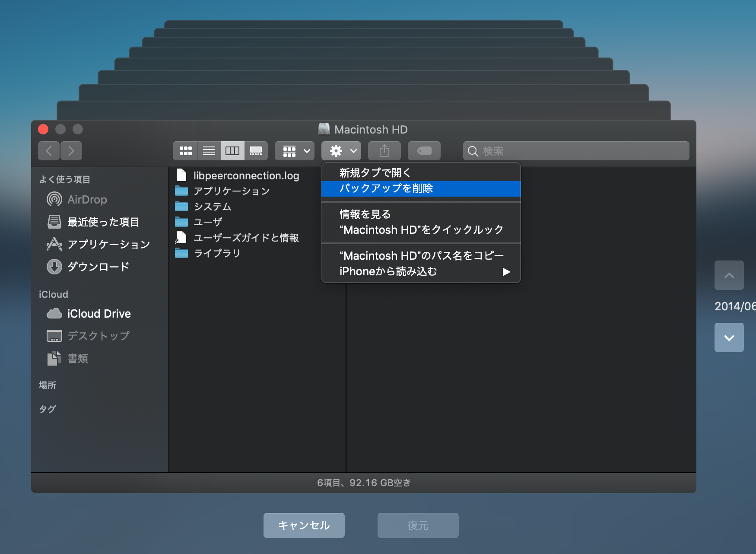Click the ユーザーズガイドと情報 alias icon

coord(181,237)
